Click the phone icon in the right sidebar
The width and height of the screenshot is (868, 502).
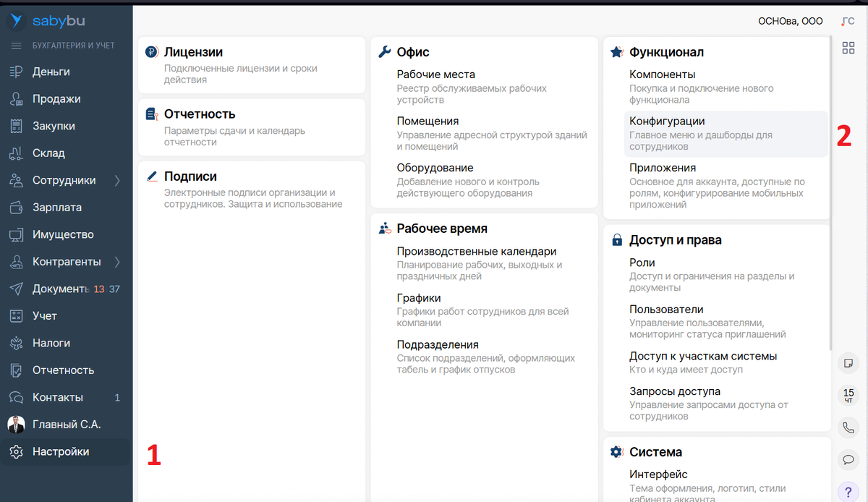click(x=848, y=427)
